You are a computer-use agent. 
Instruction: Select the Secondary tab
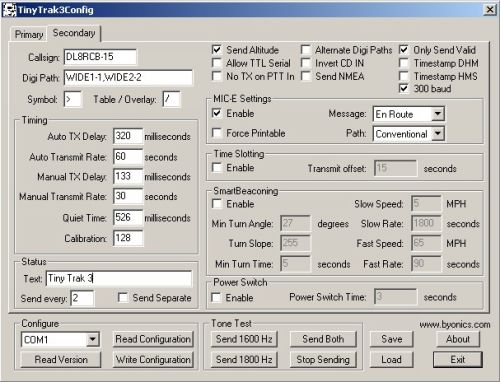pyautogui.click(x=74, y=33)
